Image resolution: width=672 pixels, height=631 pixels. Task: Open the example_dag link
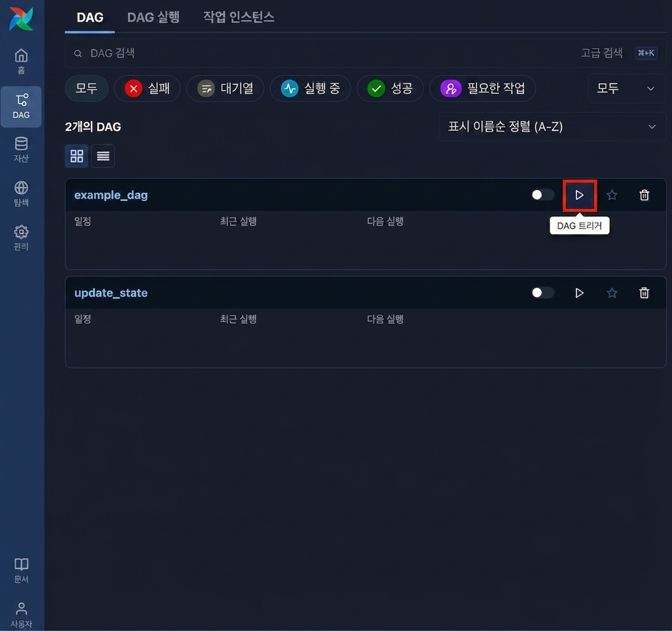pos(111,195)
